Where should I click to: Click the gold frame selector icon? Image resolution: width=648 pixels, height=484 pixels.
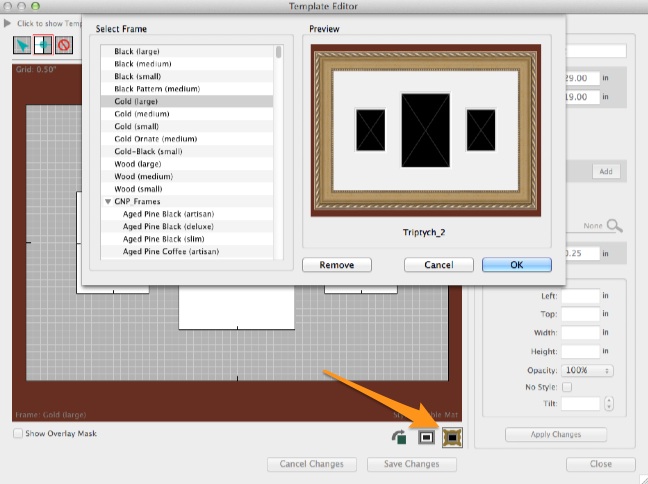coord(451,436)
